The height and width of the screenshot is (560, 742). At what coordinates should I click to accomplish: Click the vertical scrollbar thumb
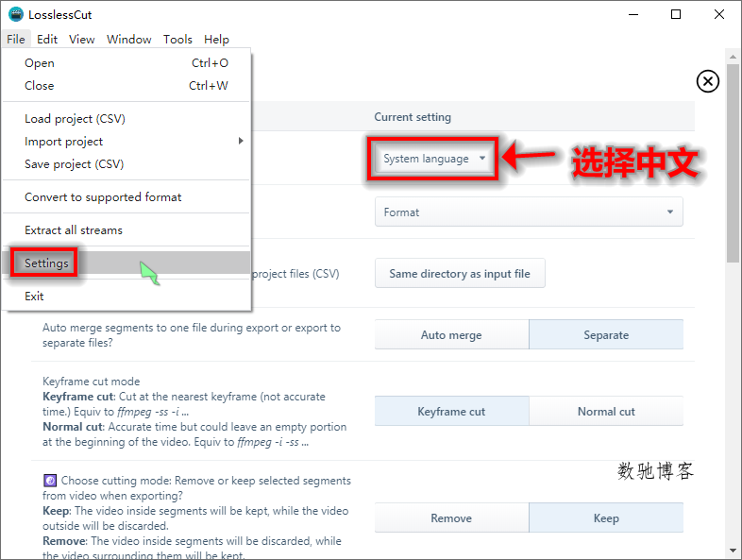[733, 163]
